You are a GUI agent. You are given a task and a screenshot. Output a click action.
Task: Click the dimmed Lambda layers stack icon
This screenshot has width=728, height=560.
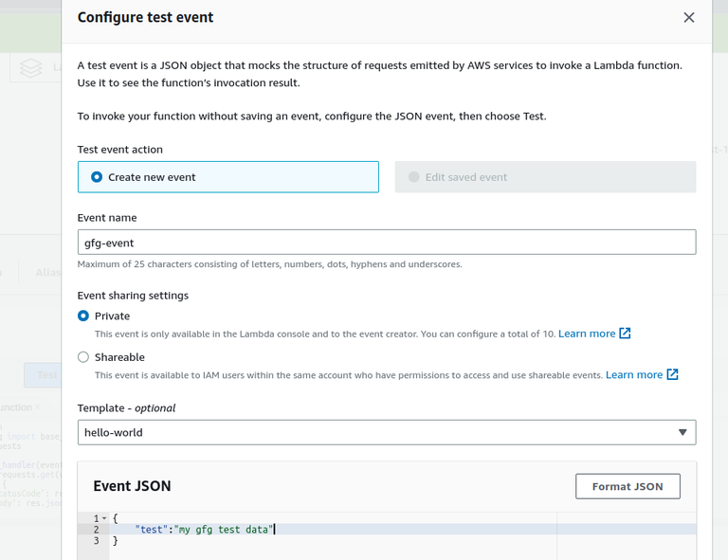31,68
